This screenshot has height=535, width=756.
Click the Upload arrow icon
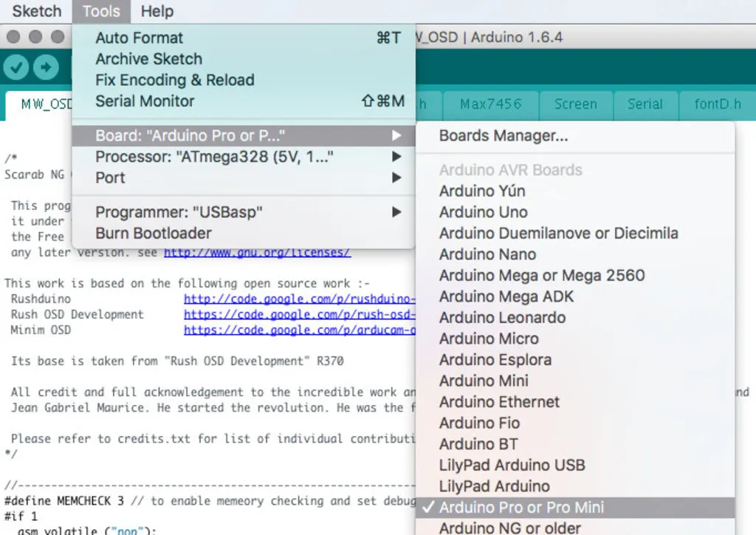click(46, 68)
